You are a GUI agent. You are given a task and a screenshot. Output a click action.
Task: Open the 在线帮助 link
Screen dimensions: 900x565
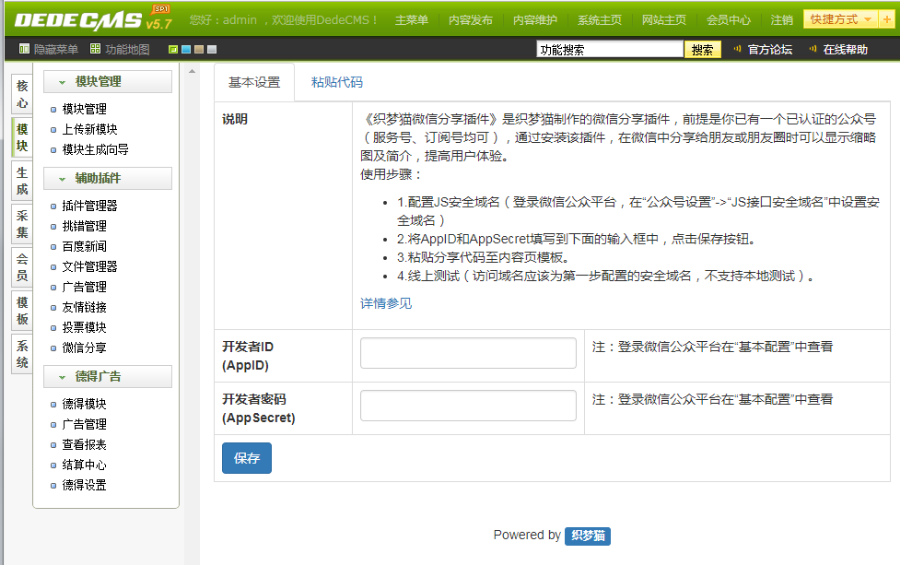pos(845,49)
